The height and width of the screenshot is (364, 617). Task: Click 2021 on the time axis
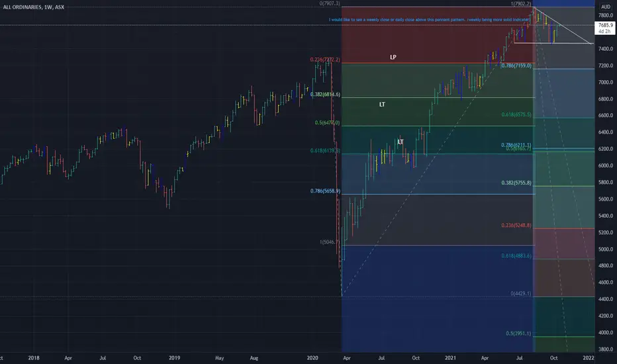coord(450,357)
